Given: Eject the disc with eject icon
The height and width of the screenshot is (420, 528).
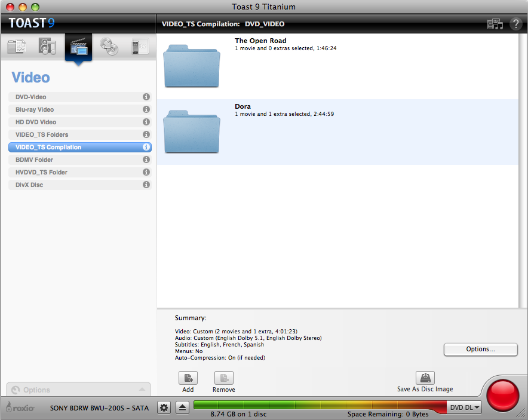Looking at the screenshot, I should point(183,408).
